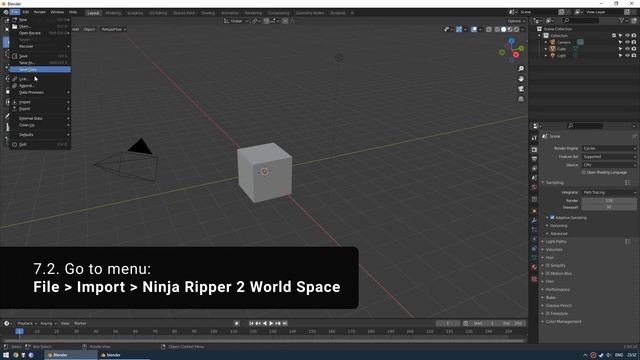This screenshot has height=360, width=640.
Task: Open shading options dropdown arrow
Action: (x=522, y=29)
